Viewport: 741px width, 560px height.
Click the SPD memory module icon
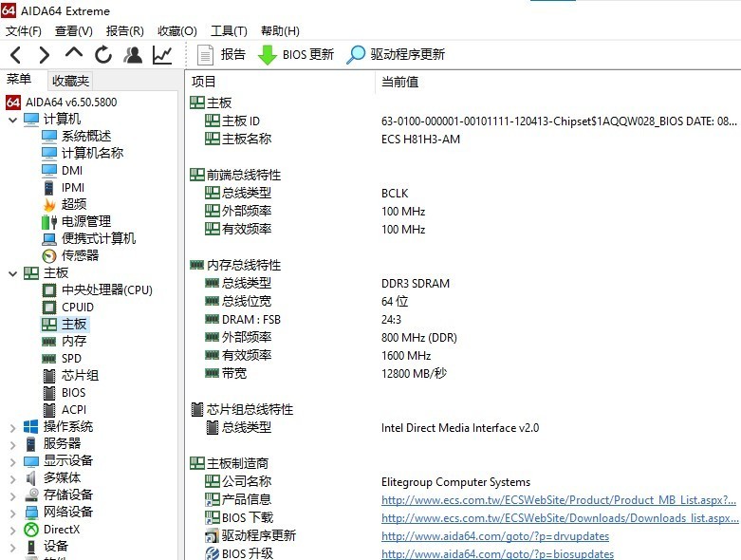[x=49, y=359]
